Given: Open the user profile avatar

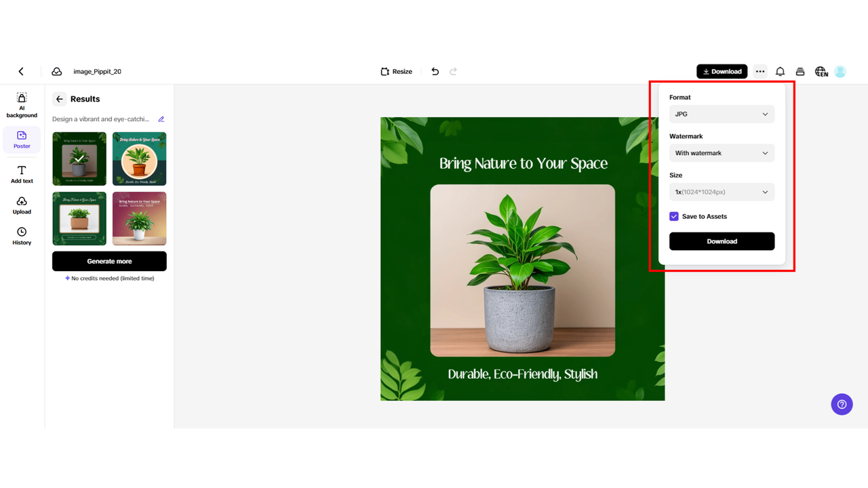Looking at the screenshot, I should pyautogui.click(x=840, y=71).
